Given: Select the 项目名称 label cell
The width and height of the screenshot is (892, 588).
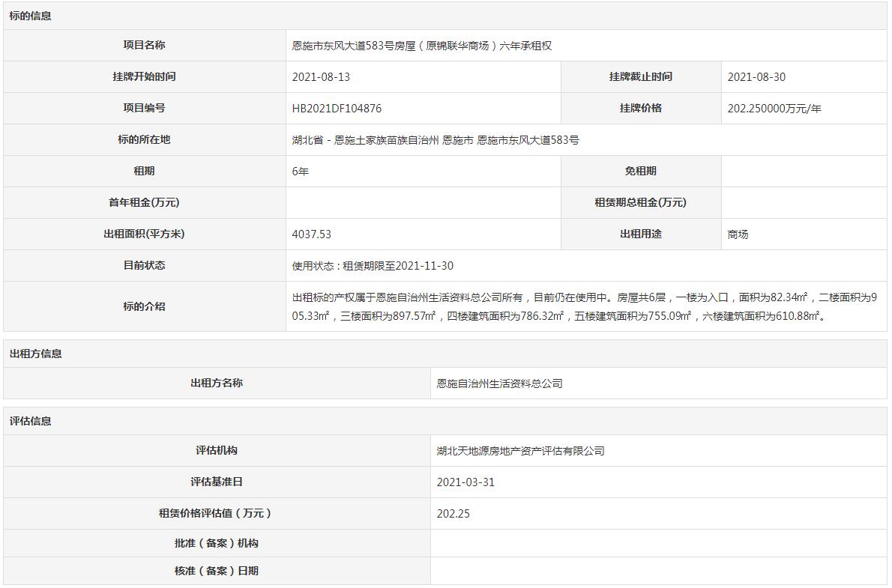Looking at the screenshot, I should click(145, 46).
